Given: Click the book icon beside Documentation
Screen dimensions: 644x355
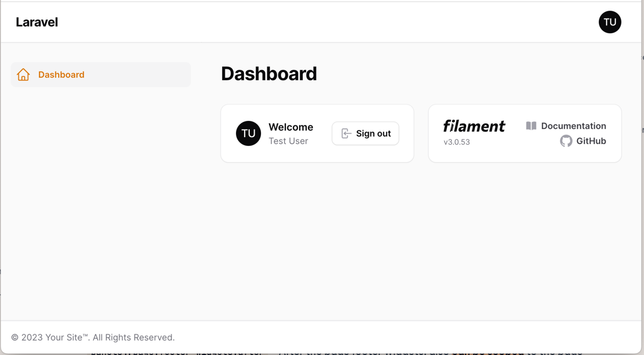Looking at the screenshot, I should [531, 126].
